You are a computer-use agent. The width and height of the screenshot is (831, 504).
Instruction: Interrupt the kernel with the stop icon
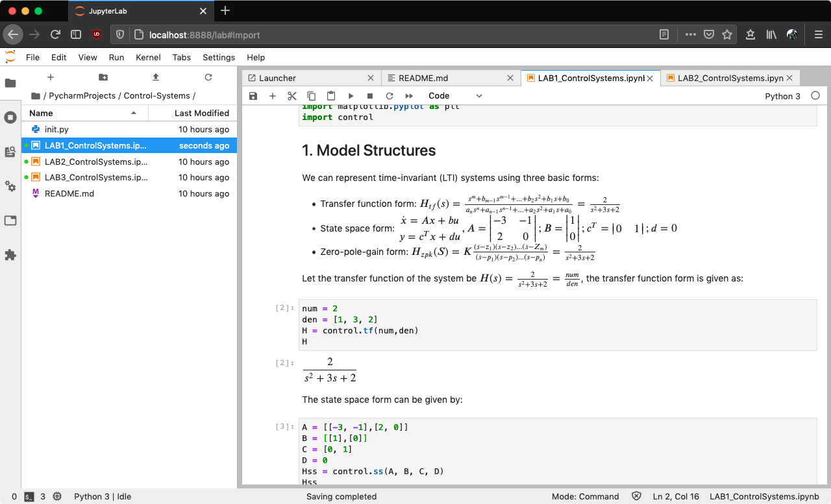[369, 95]
